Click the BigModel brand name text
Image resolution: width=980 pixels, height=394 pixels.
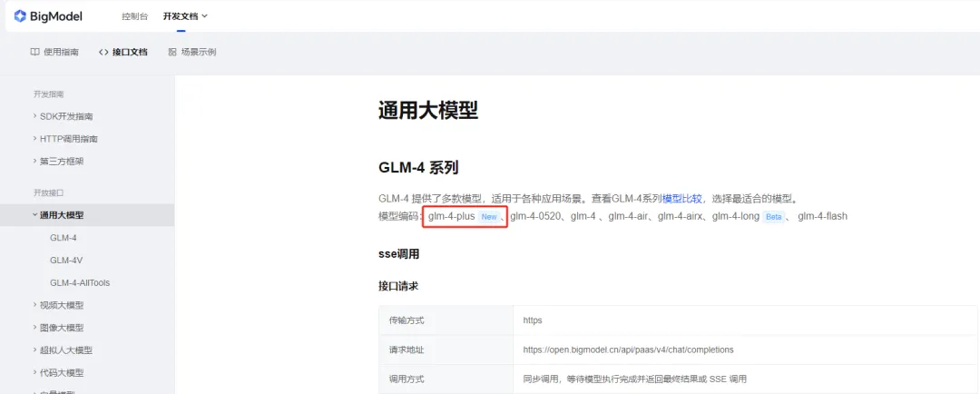pos(56,16)
